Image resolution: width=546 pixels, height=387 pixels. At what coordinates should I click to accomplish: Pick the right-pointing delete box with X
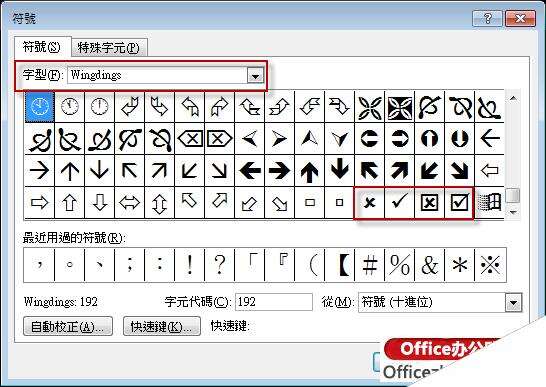click(x=220, y=139)
